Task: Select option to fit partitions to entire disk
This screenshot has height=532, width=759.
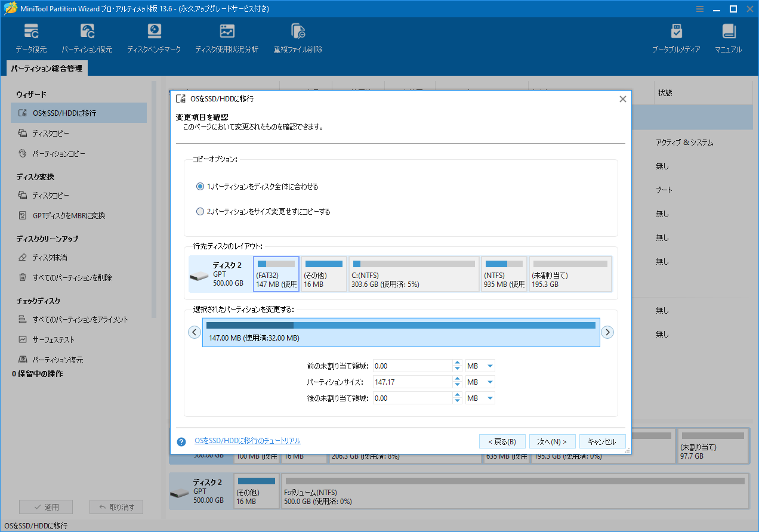Action: click(200, 186)
